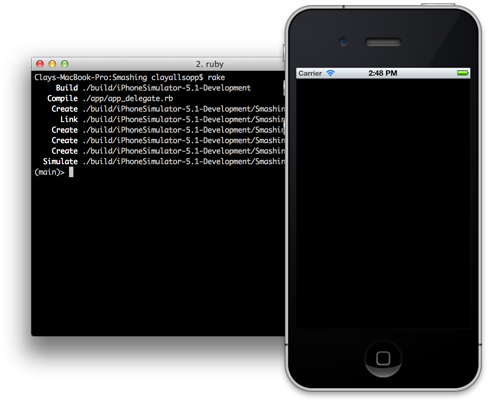Click the rake command prompt line
This screenshot has height=400, width=500.
pos(130,77)
